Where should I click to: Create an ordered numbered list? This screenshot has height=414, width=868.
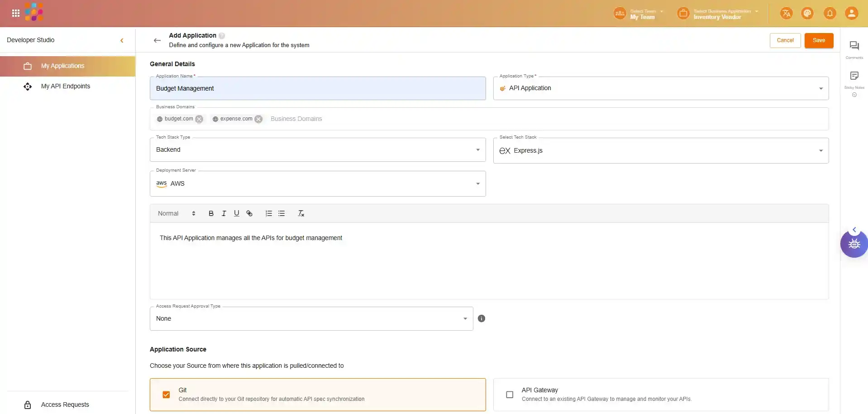coord(268,213)
